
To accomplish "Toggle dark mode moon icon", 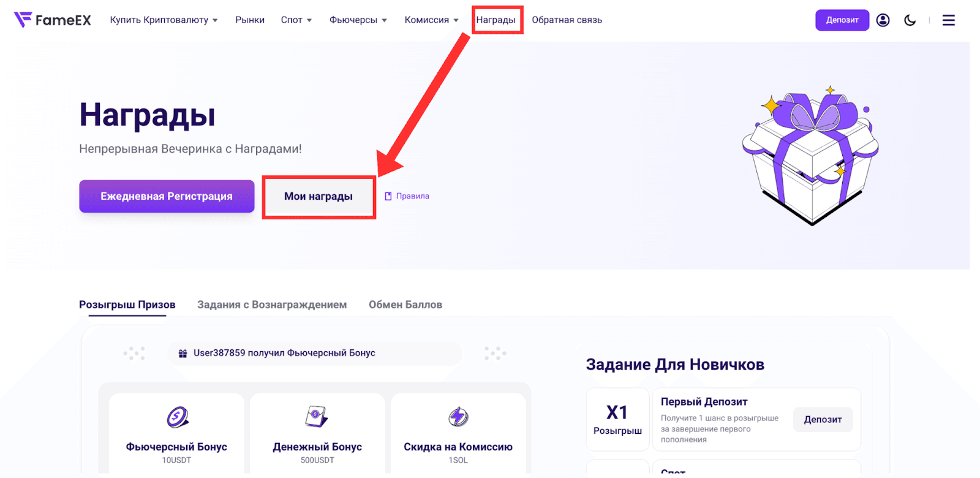I will [x=910, y=20].
